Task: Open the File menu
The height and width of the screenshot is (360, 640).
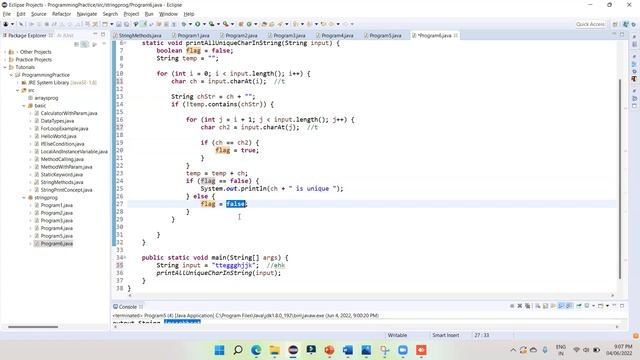Action: (7, 14)
